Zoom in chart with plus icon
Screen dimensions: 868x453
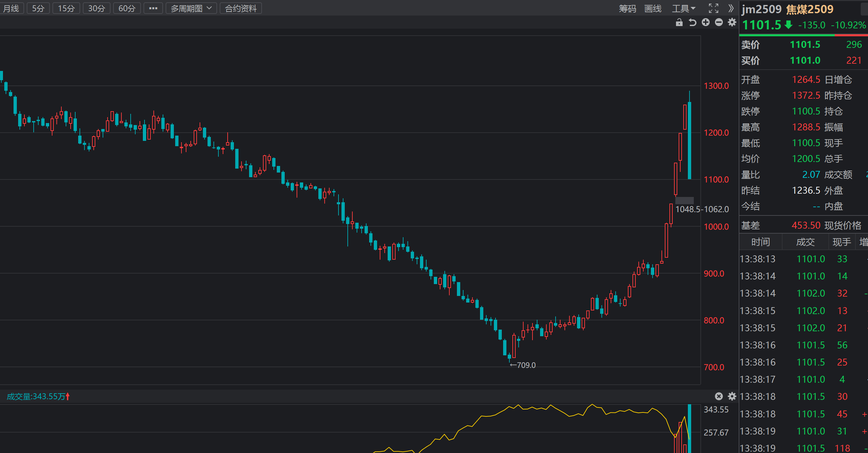click(x=706, y=22)
